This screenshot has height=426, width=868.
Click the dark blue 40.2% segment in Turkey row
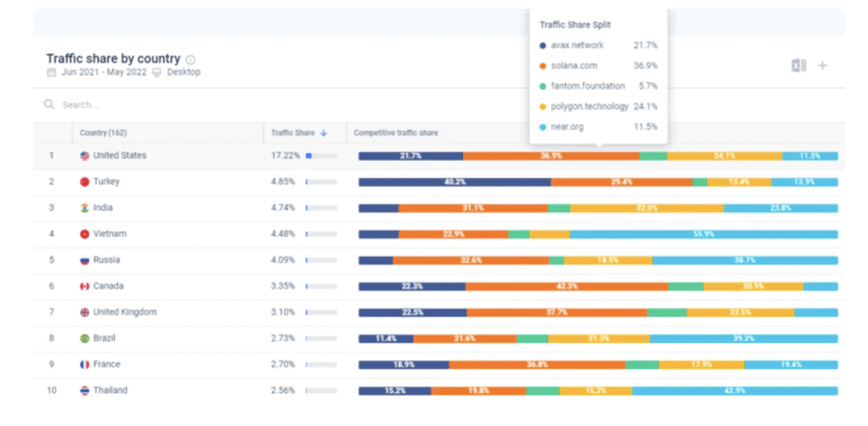coord(455,182)
